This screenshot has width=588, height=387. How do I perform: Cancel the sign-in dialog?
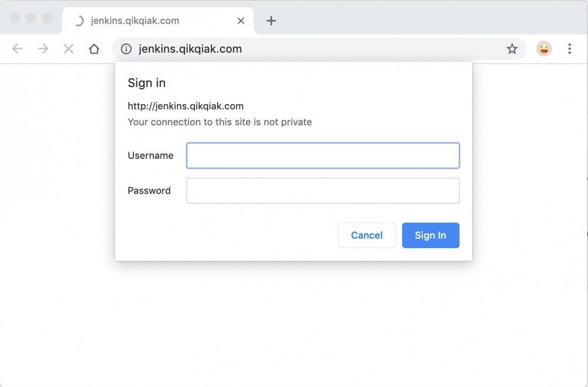(366, 235)
